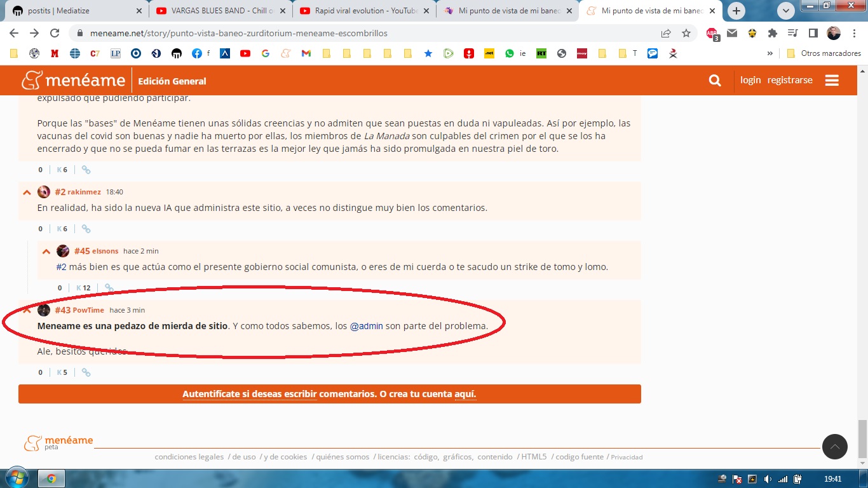Close the VARGAS BLUES BAND tab

pyautogui.click(x=282, y=11)
